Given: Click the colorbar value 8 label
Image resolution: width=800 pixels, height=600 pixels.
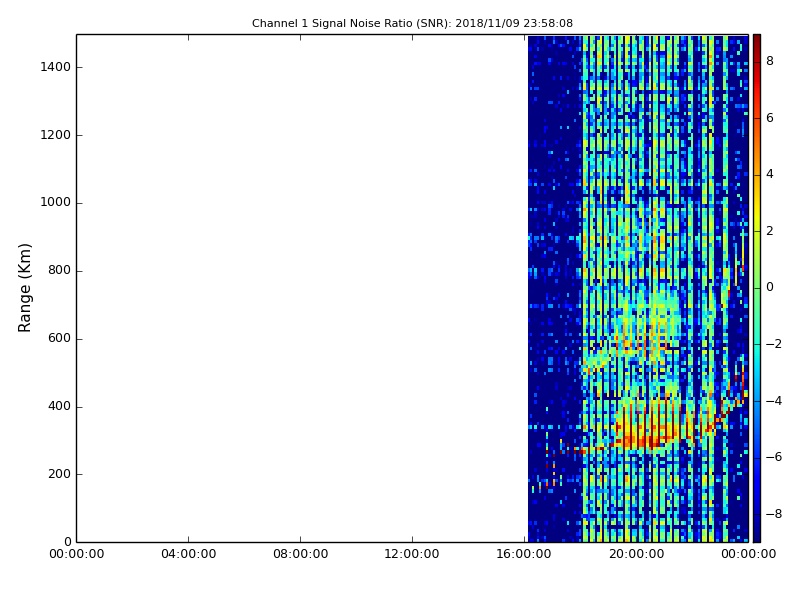Looking at the screenshot, I should tap(770, 61).
